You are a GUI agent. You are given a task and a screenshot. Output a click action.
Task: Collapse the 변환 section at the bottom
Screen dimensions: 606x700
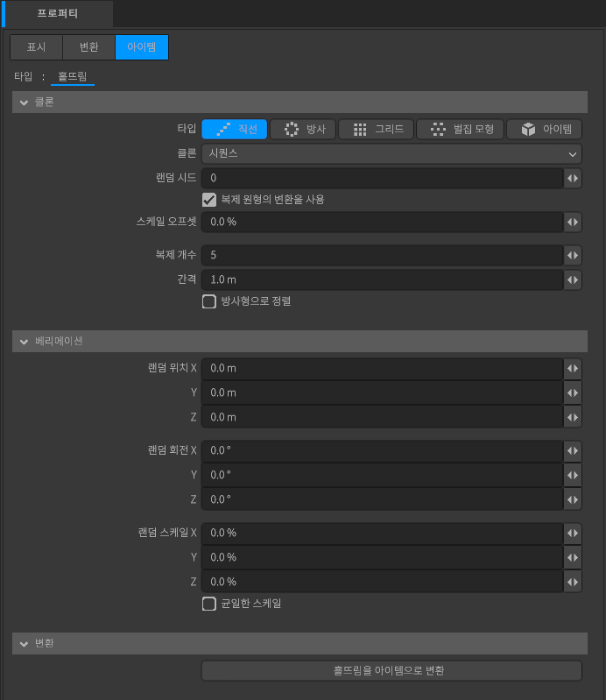pyautogui.click(x=23, y=644)
